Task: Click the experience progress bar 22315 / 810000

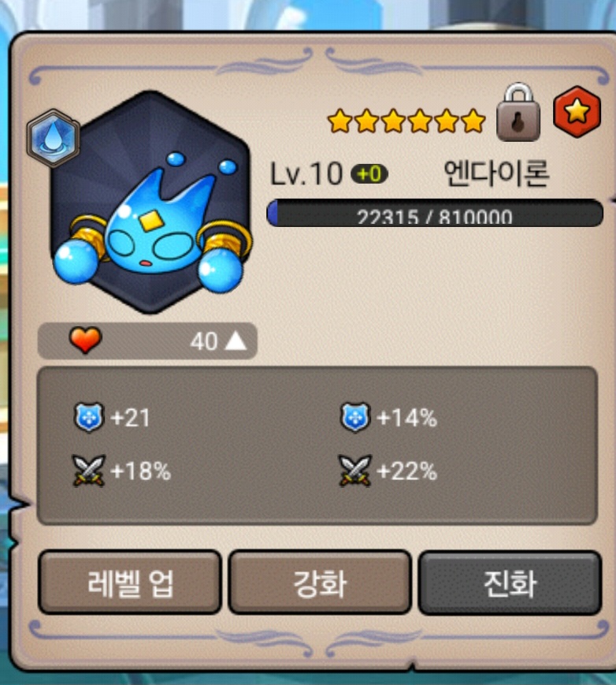Action: pos(435,213)
